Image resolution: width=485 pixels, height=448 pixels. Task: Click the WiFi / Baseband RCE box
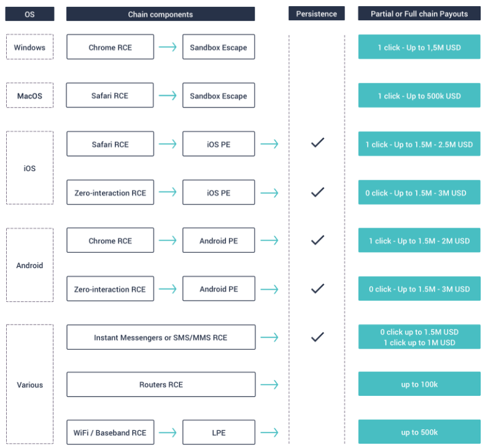[110, 433]
